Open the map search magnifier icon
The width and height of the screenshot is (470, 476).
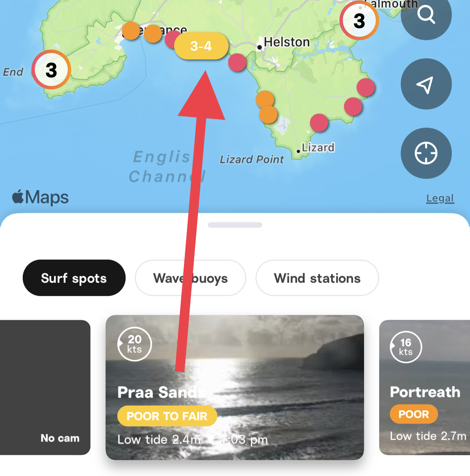click(x=426, y=15)
